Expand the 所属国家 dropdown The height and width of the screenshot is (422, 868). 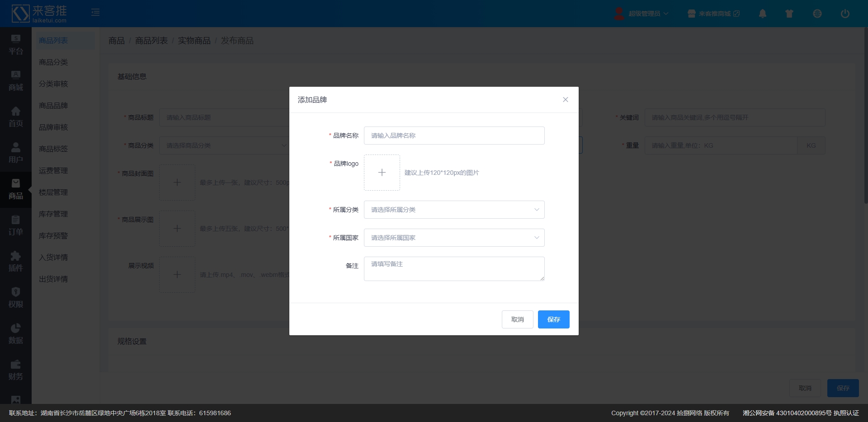pos(454,238)
